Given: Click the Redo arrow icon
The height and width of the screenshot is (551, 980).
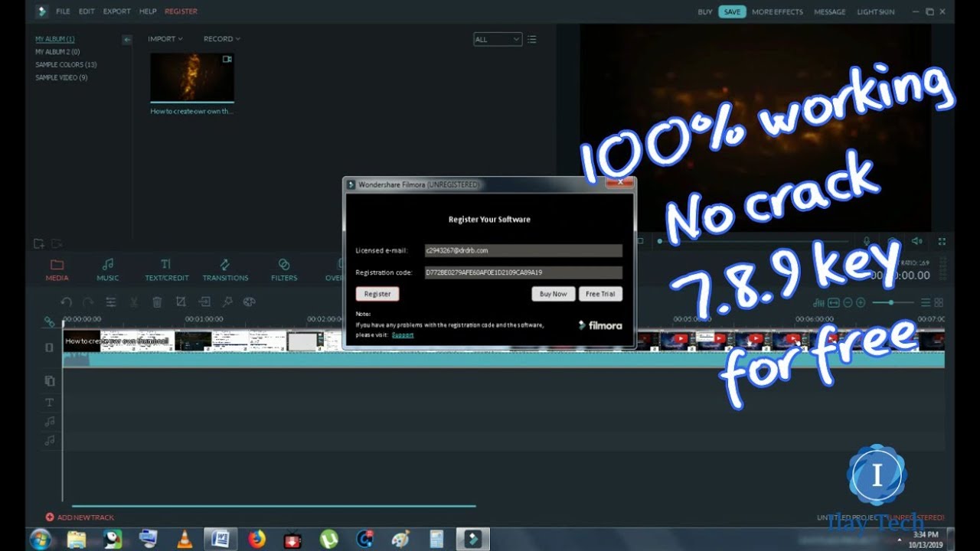Looking at the screenshot, I should (x=88, y=302).
